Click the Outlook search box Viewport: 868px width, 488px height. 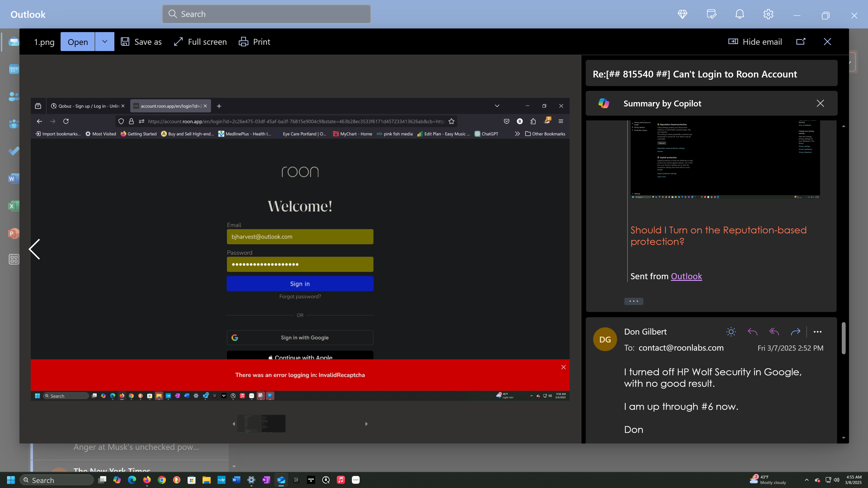[x=266, y=14]
